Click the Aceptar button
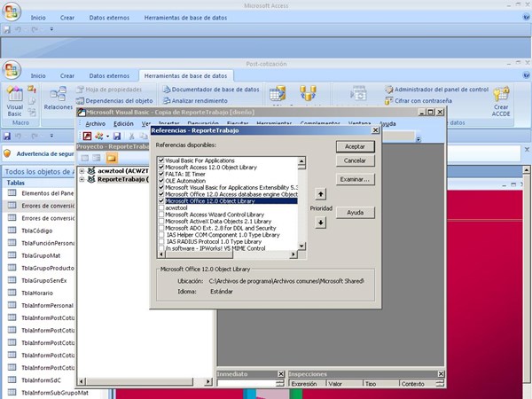Viewport: 532px width, 399px height. point(354,146)
